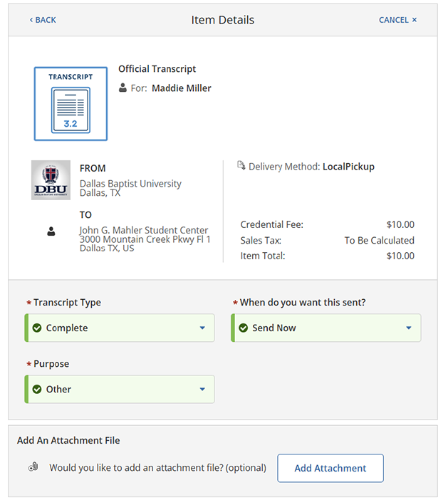448x500 pixels.
Task: Click the person icon beside Maddie Miller
Action: coord(123,88)
